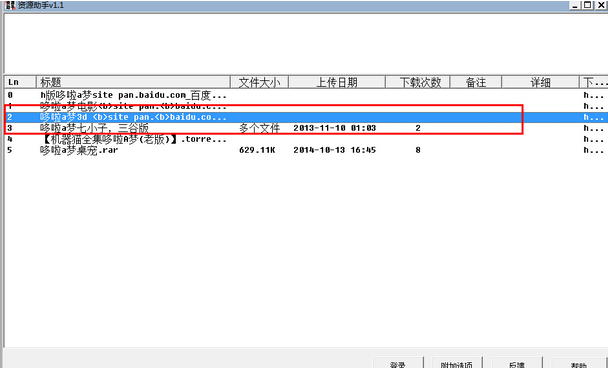Click the 详细 column header
The width and height of the screenshot is (608, 371).
540,82
